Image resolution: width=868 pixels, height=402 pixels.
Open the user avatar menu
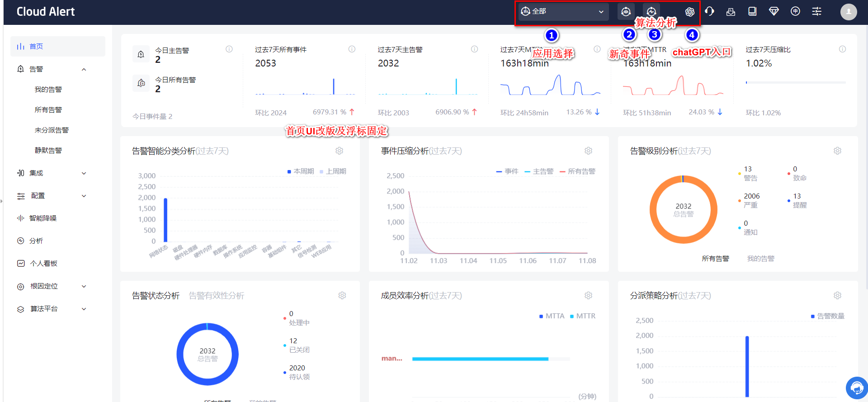pyautogui.click(x=849, y=12)
